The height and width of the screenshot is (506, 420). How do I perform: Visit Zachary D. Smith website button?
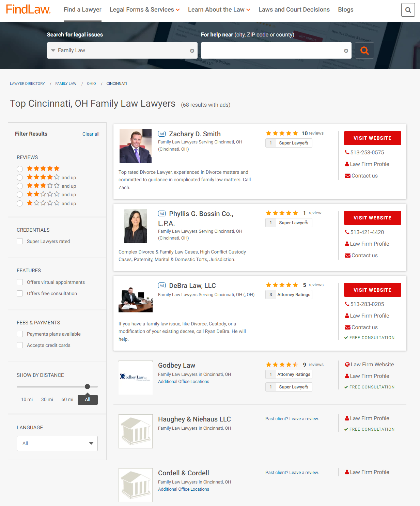[x=373, y=138]
